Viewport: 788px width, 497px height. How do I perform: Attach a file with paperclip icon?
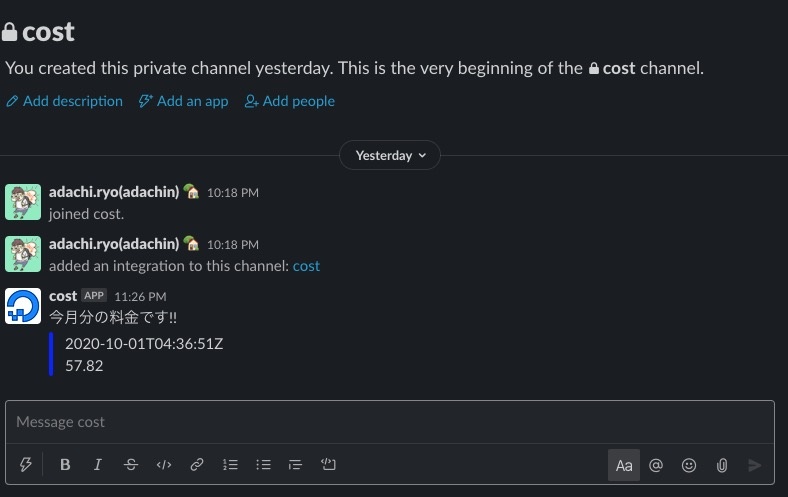(x=721, y=465)
